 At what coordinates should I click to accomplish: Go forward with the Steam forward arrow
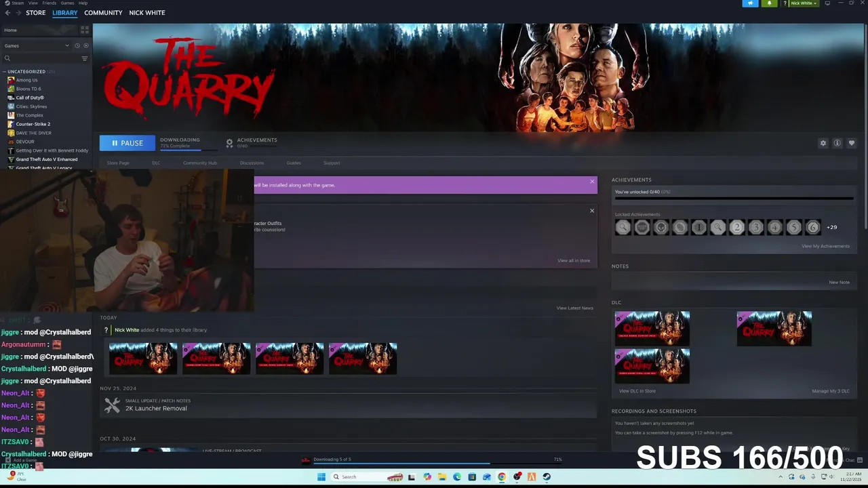(x=17, y=13)
